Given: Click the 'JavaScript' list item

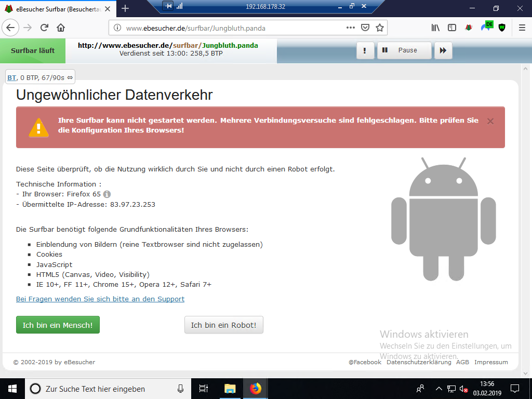Looking at the screenshot, I should [54, 264].
